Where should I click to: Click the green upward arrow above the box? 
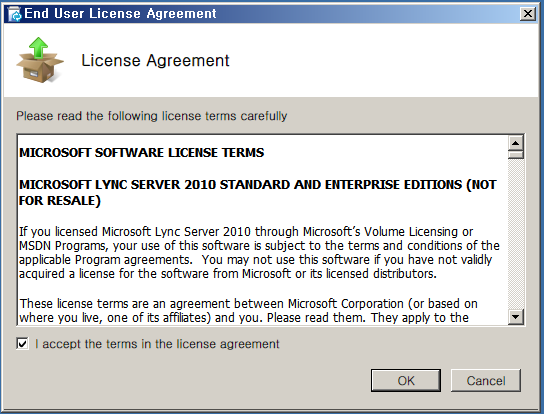coord(38,47)
